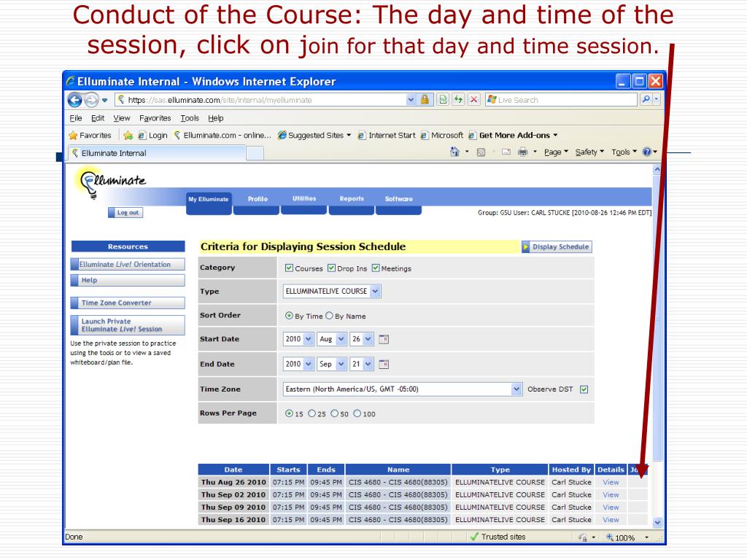
Task: Click the browser Forward arrow button
Action: pyautogui.click(x=91, y=100)
